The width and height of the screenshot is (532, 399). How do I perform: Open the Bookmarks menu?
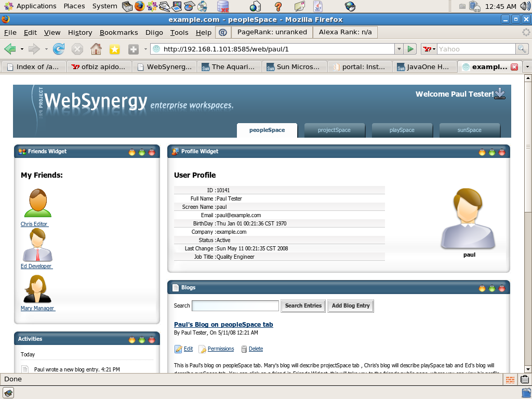(x=118, y=32)
